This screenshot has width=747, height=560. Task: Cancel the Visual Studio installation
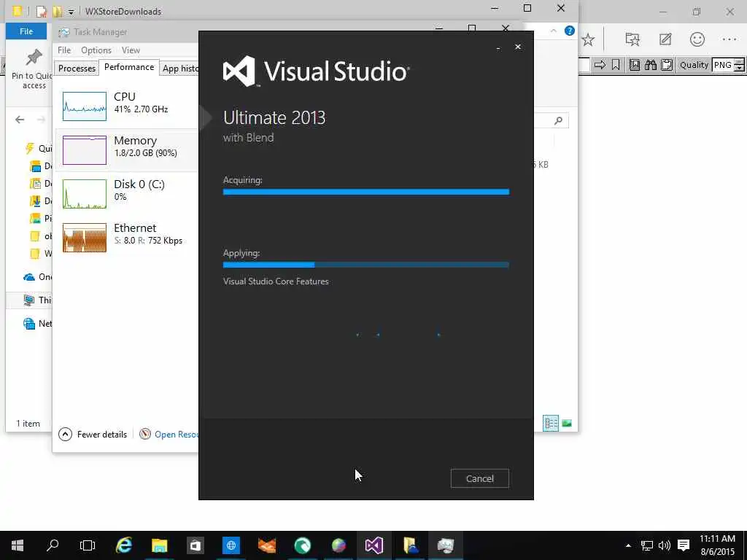pyautogui.click(x=479, y=478)
